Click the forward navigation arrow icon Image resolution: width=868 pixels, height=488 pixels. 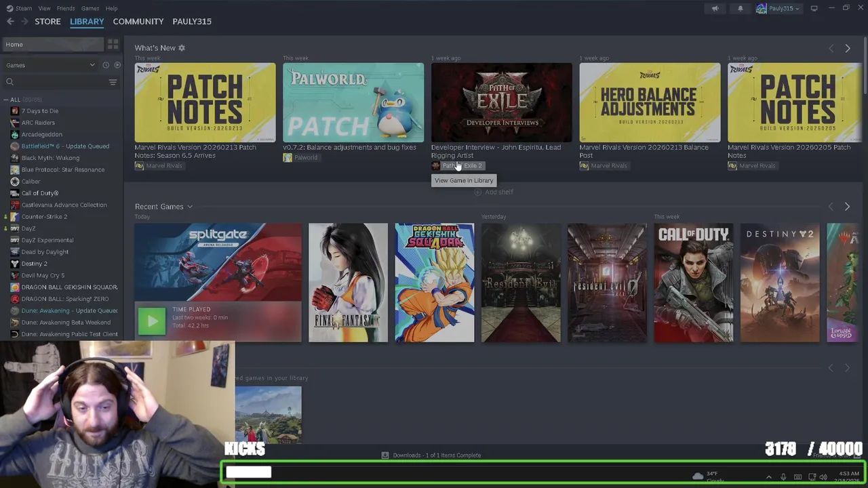[x=25, y=22]
